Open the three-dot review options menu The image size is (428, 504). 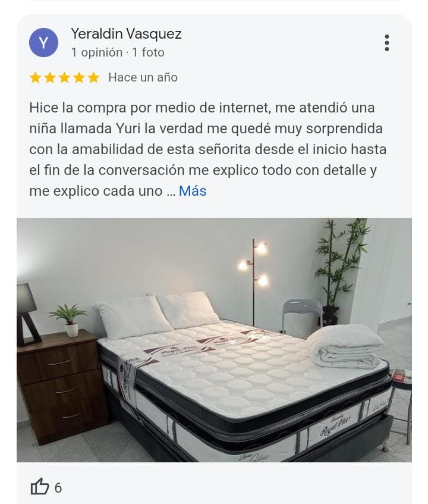pos(387,43)
